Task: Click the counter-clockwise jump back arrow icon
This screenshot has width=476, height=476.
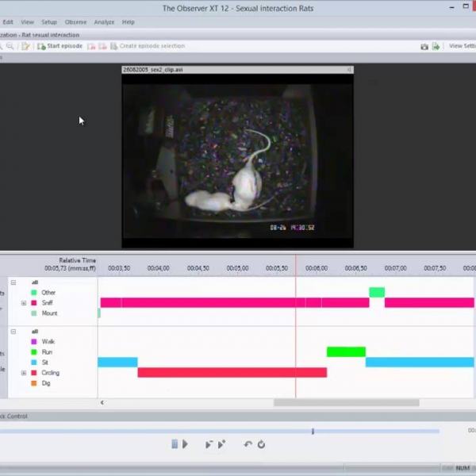Action: [248, 444]
